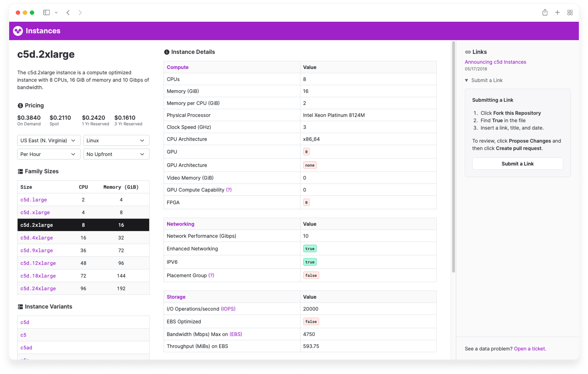
Task: Click the Instance Variants icon
Action: pyautogui.click(x=20, y=307)
